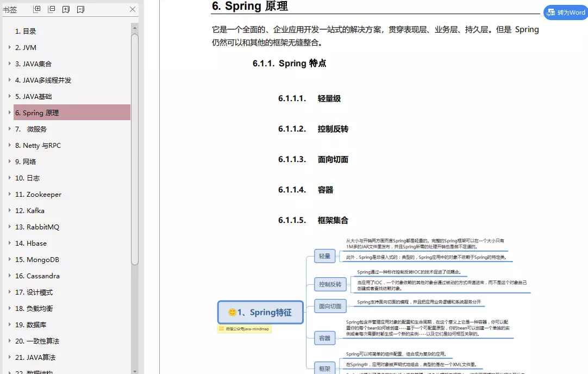588x374 pixels.
Task: Click the 1、Spring特征 mindmap root node
Action: coord(260,312)
